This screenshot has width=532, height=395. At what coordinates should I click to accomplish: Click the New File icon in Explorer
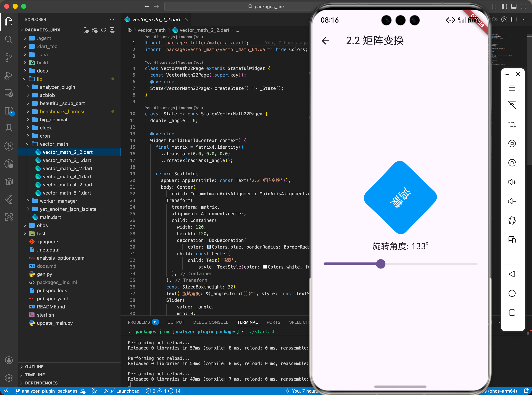coord(86,30)
